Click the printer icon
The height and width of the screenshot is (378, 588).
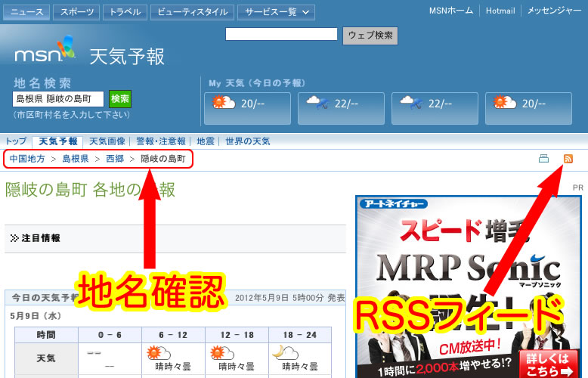pos(543,159)
